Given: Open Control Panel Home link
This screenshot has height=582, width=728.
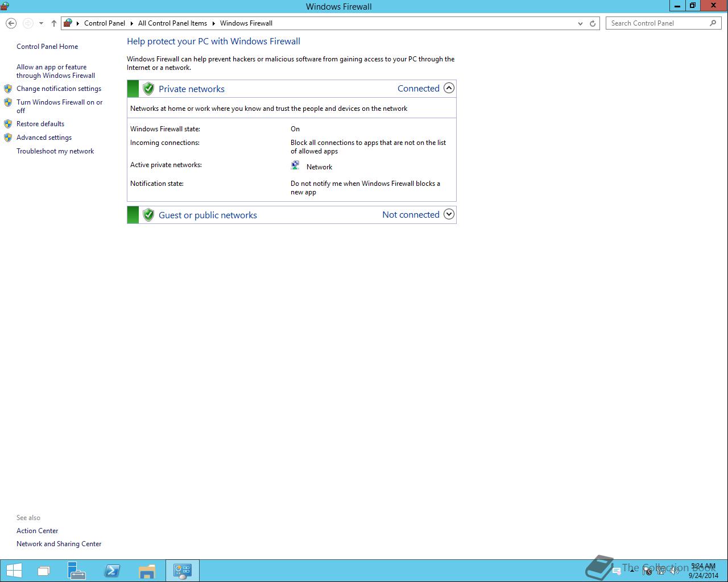Looking at the screenshot, I should tap(47, 47).
